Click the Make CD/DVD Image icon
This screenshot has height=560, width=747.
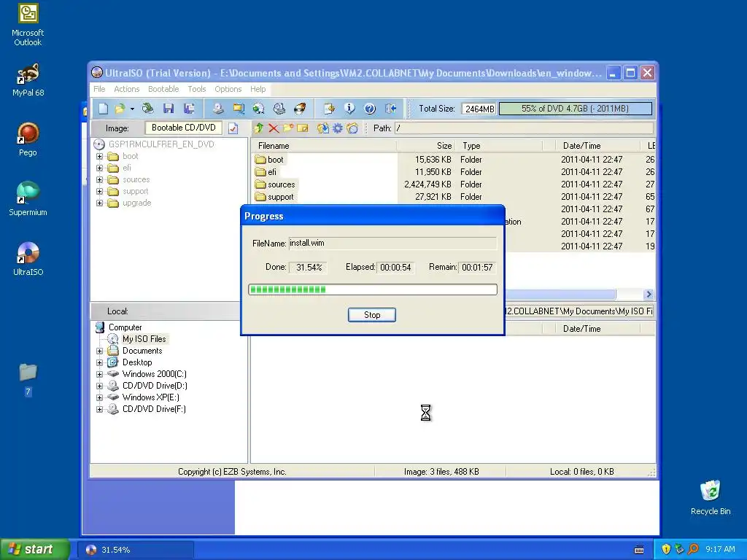point(218,109)
